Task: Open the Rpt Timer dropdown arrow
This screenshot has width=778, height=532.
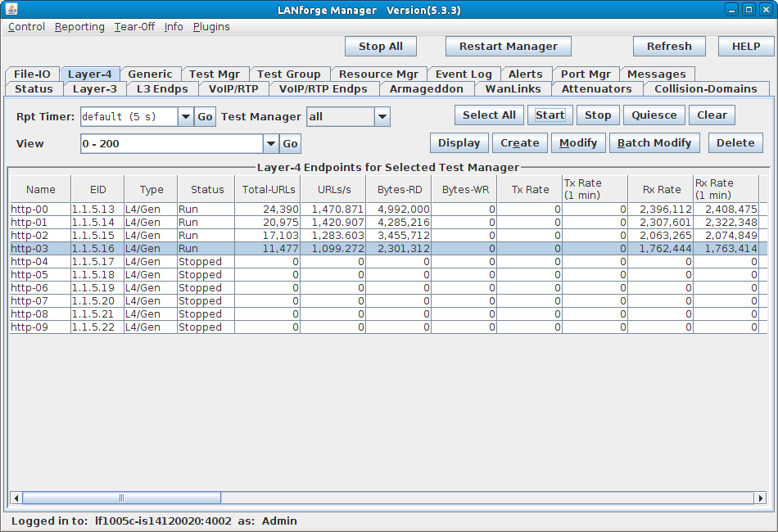Action: click(x=185, y=117)
